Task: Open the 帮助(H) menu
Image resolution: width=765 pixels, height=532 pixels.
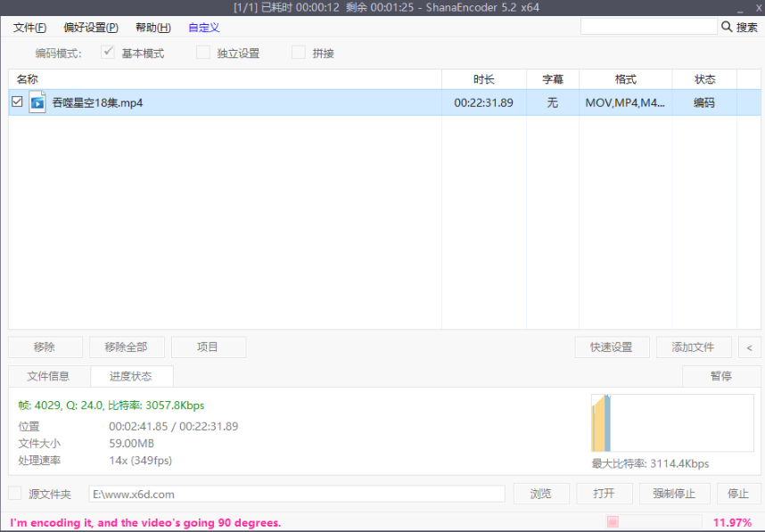Action: coord(152,28)
